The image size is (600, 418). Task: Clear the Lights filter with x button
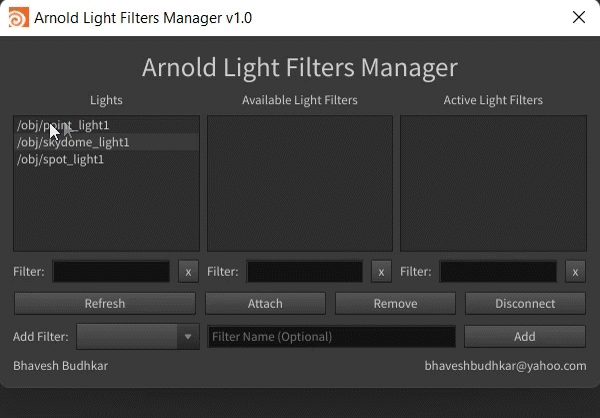click(x=188, y=272)
